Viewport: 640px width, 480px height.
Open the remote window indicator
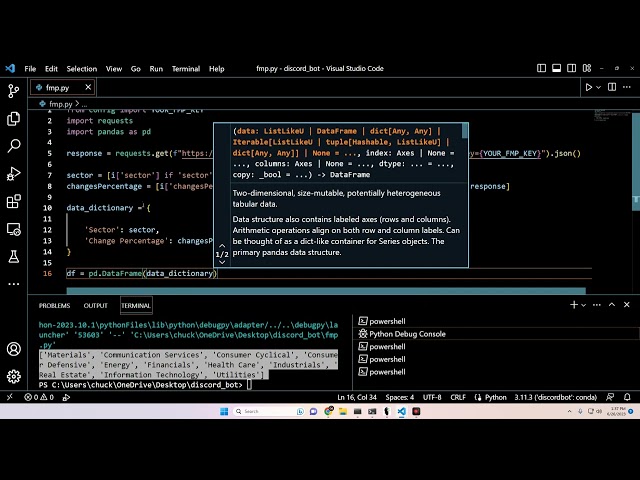pyautogui.click(x=10, y=397)
